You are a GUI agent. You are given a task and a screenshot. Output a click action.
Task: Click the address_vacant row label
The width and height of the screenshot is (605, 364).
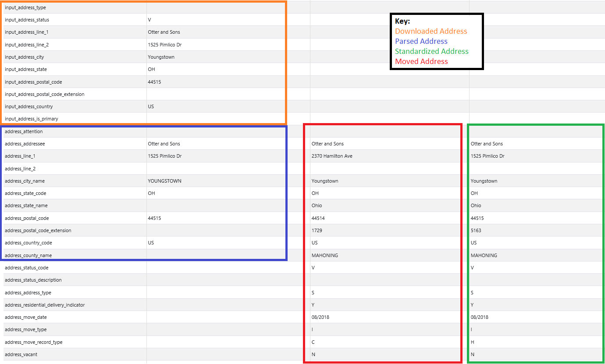click(21, 354)
